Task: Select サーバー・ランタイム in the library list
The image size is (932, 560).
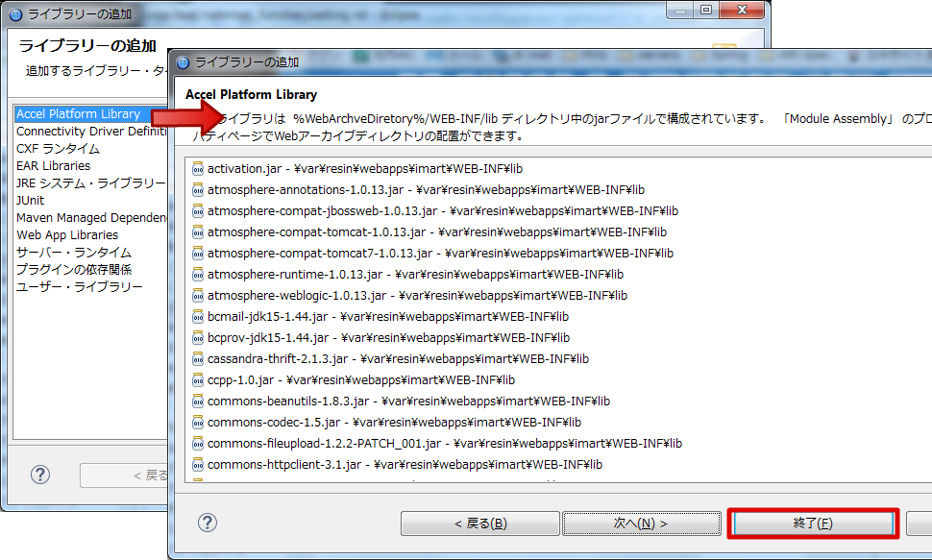Action: tap(74, 252)
